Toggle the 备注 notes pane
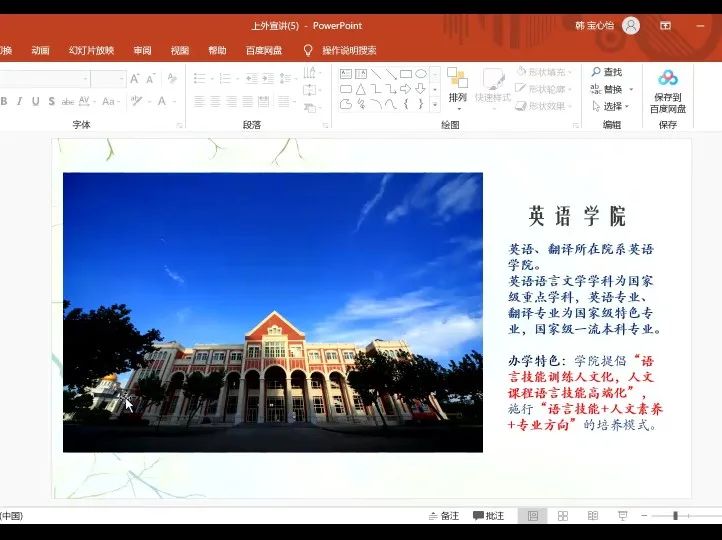 [x=443, y=516]
